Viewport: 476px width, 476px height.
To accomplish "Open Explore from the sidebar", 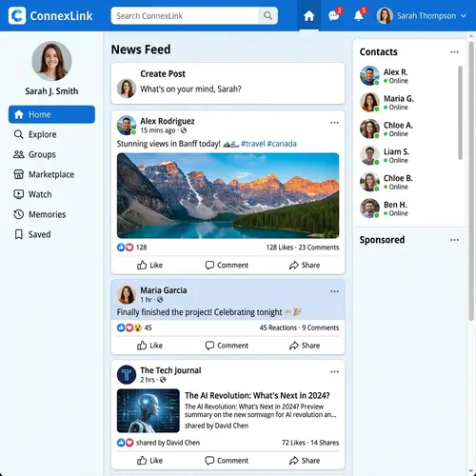I will point(35,134).
